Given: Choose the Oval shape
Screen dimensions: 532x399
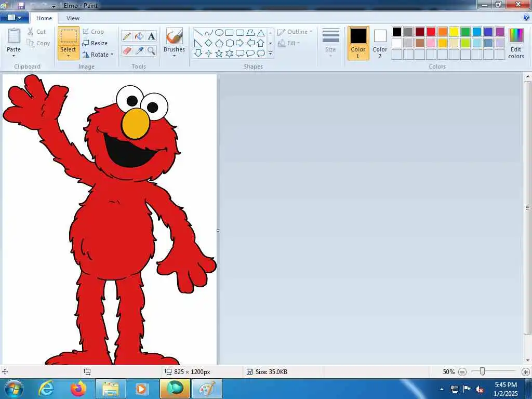Looking at the screenshot, I should 219,33.
